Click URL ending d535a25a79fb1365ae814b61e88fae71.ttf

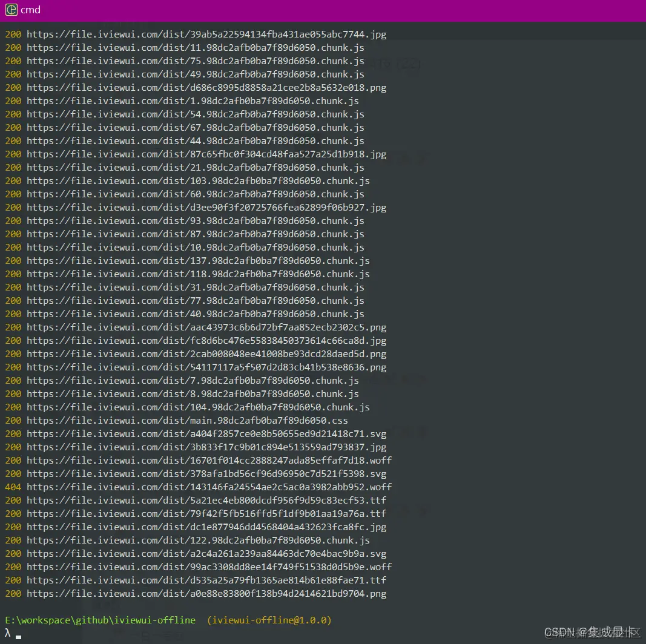coord(206,580)
